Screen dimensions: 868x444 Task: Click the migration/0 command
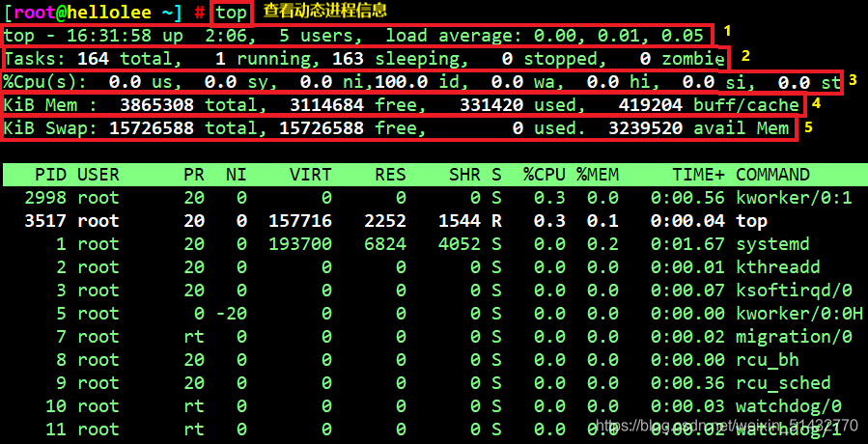coord(794,337)
